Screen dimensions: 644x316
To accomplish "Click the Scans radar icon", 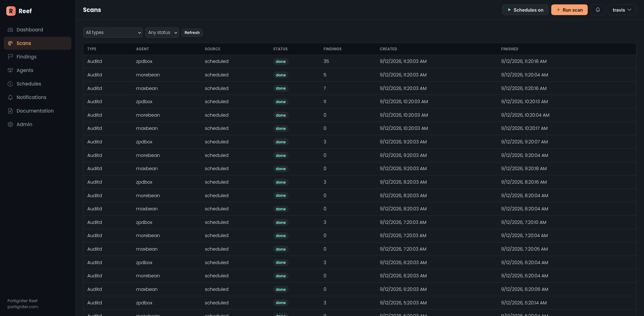I will pyautogui.click(x=10, y=43).
